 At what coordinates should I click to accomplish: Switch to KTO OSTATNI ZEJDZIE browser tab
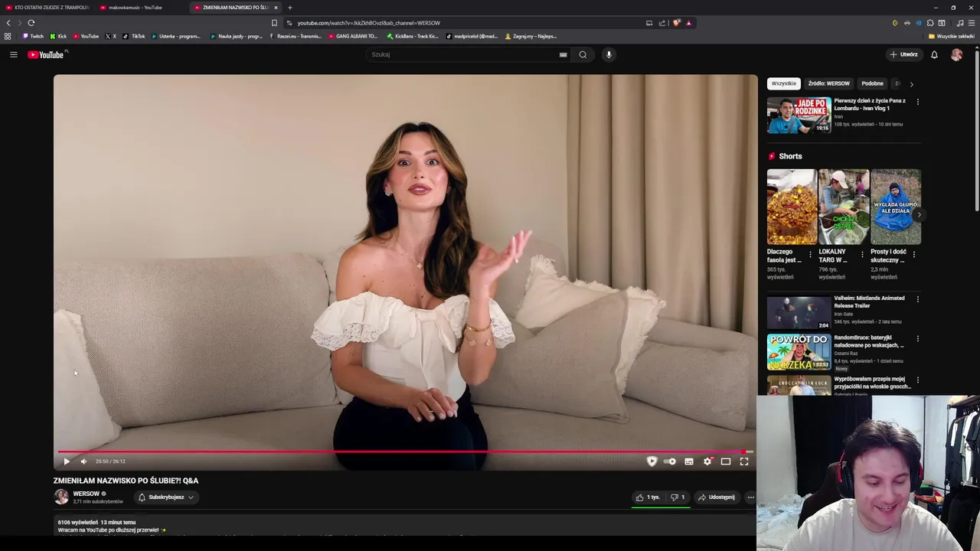pyautogui.click(x=47, y=8)
